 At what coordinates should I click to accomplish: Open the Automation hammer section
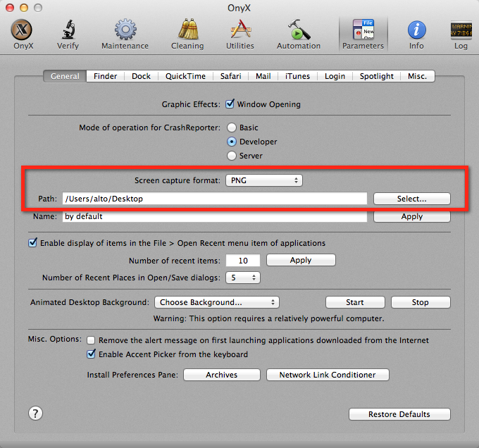click(x=299, y=35)
